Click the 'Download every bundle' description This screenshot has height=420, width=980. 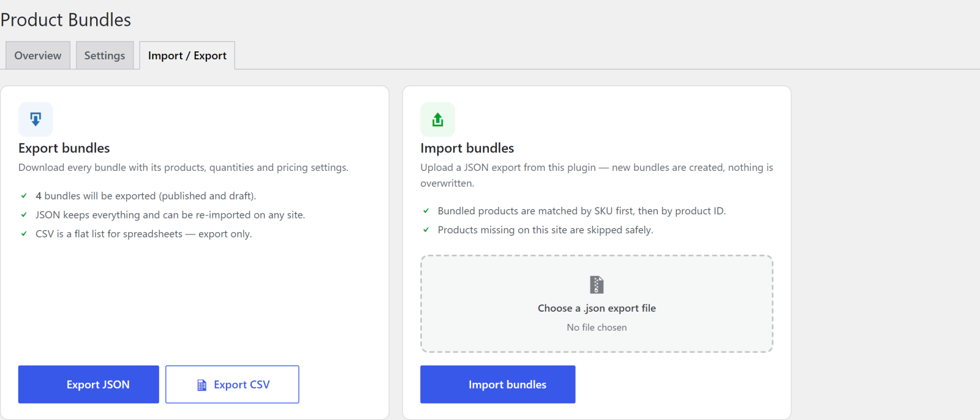(x=183, y=168)
